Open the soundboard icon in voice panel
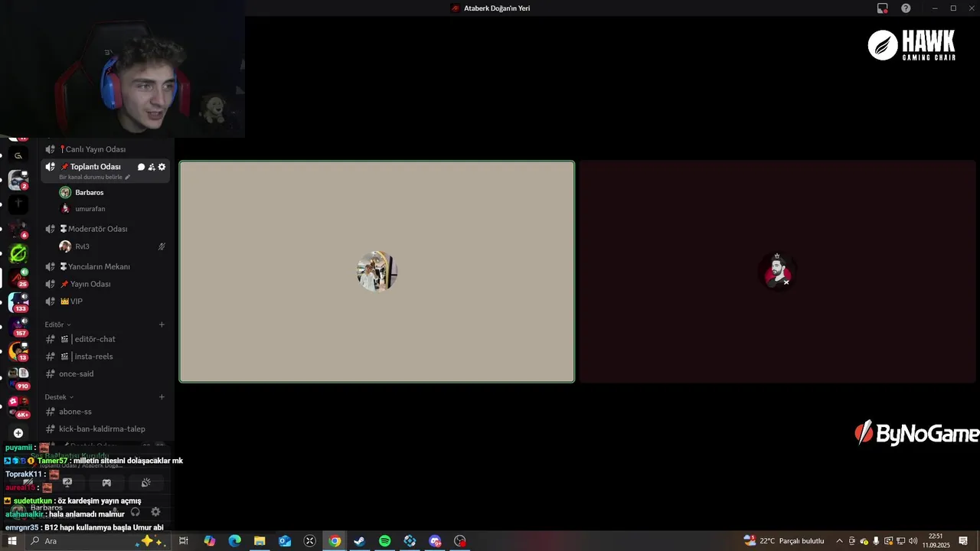The height and width of the screenshot is (551, 980). point(145,483)
